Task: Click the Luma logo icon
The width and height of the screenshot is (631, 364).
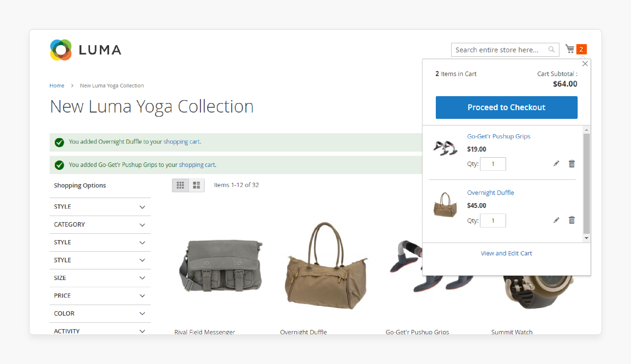Action: (61, 50)
